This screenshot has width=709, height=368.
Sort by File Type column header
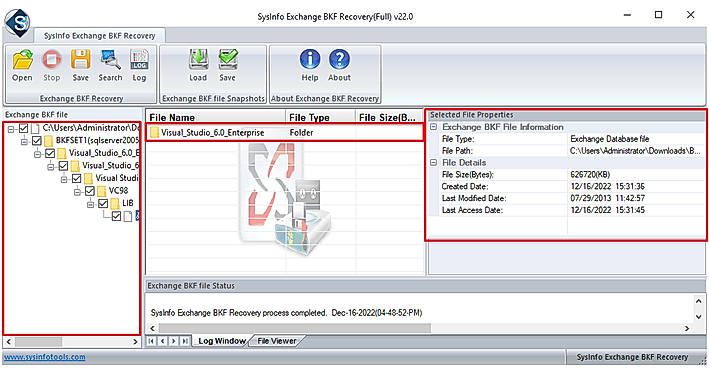(x=321, y=118)
